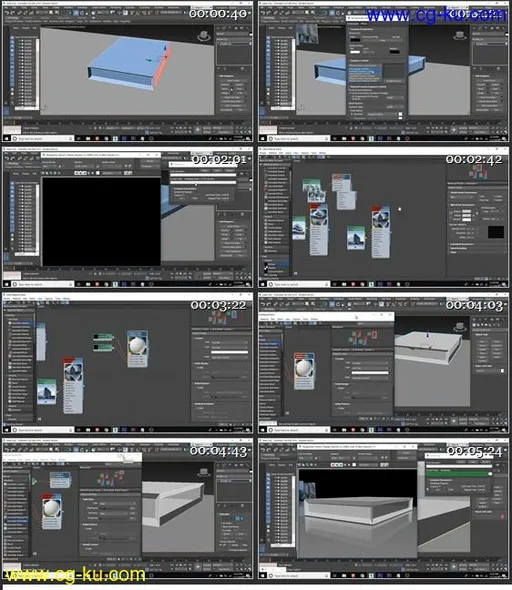Click the green render progress bar at 00:05:24
Screen dimensions: 512x590
coord(459,474)
